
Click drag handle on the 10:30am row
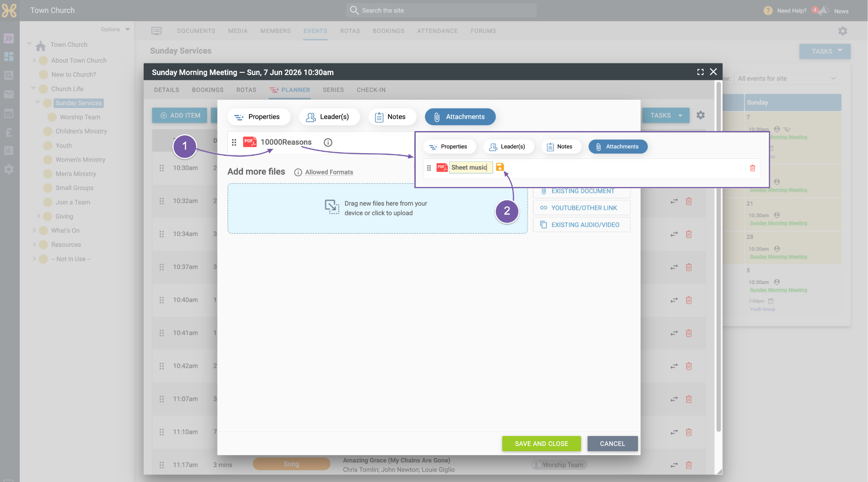tap(161, 168)
